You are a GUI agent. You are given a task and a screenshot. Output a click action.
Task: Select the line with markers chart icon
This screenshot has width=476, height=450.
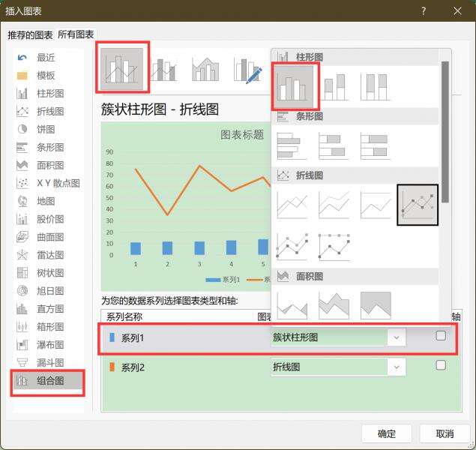pyautogui.click(x=418, y=205)
